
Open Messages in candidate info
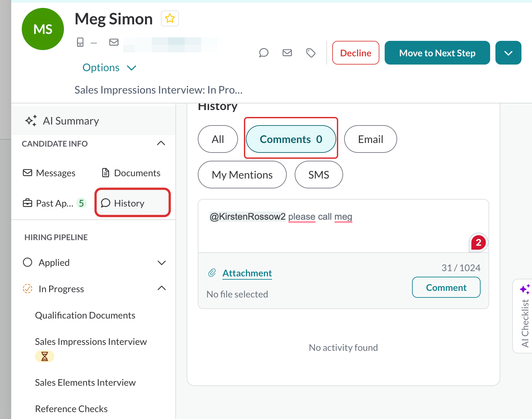pyautogui.click(x=49, y=173)
